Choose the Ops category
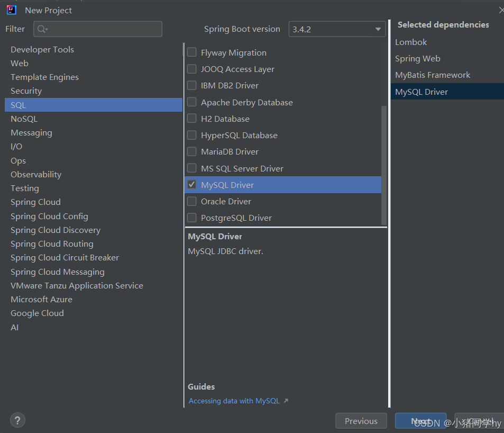This screenshot has height=433, width=504. 94,160
